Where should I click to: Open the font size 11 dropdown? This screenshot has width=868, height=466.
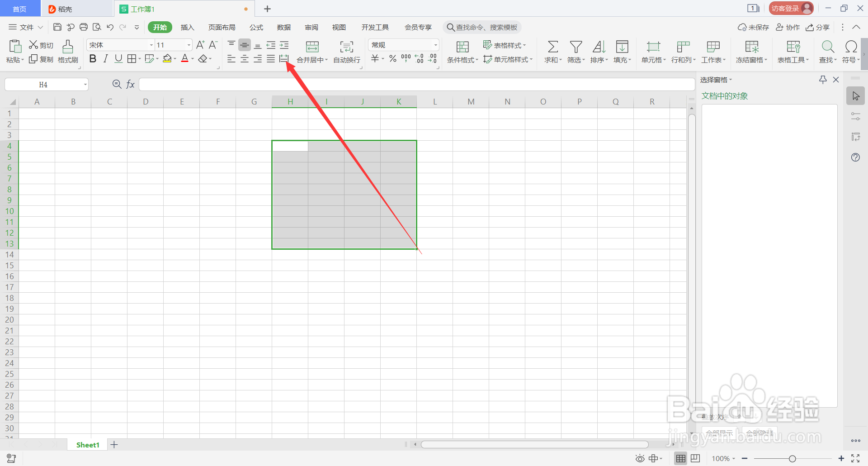(x=189, y=45)
